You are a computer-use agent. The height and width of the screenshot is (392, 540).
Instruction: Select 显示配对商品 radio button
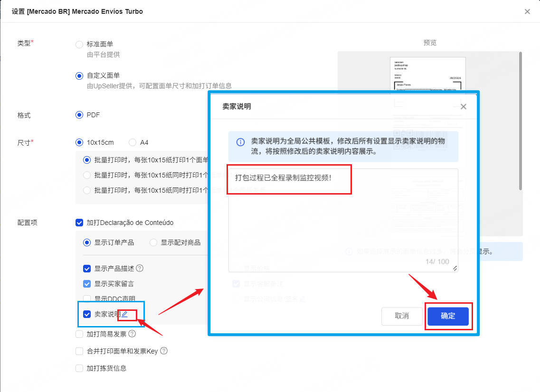pyautogui.click(x=153, y=243)
